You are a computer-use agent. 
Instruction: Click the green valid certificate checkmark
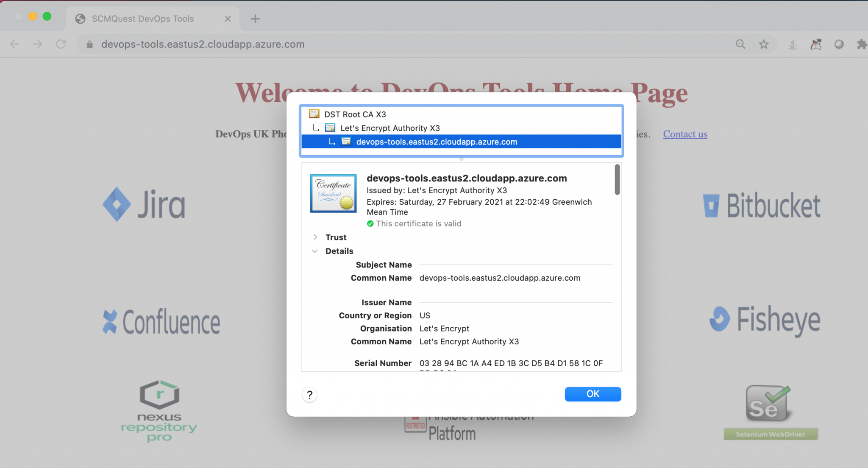(x=370, y=223)
